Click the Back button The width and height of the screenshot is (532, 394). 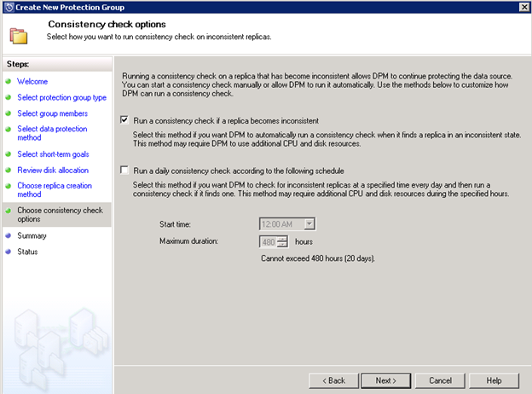click(x=333, y=380)
